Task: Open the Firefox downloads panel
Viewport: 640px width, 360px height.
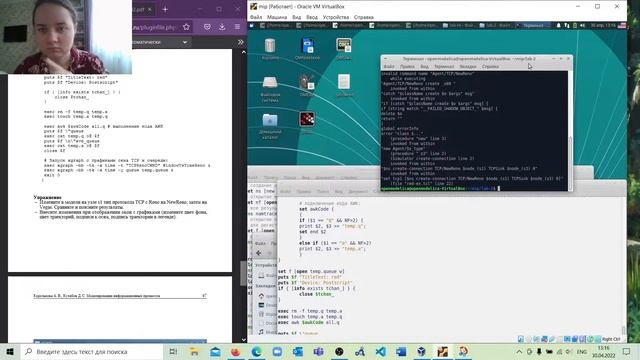Action: pos(222,27)
